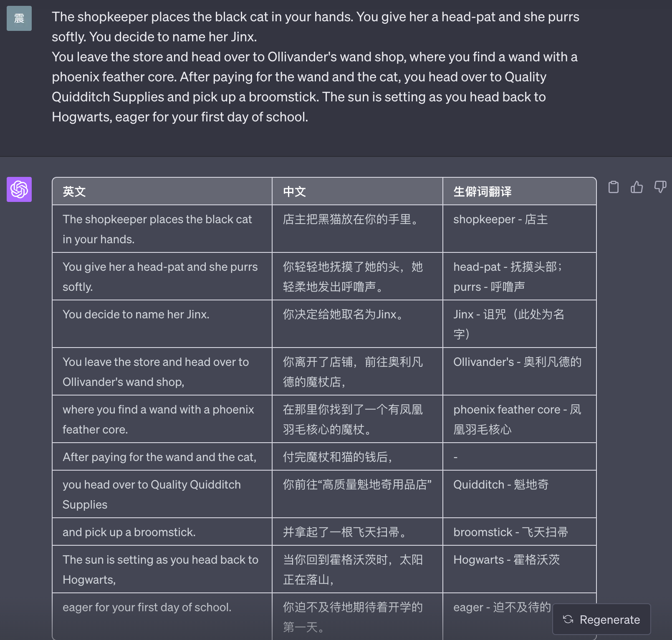Copy the response with the clipboard icon

(x=613, y=187)
